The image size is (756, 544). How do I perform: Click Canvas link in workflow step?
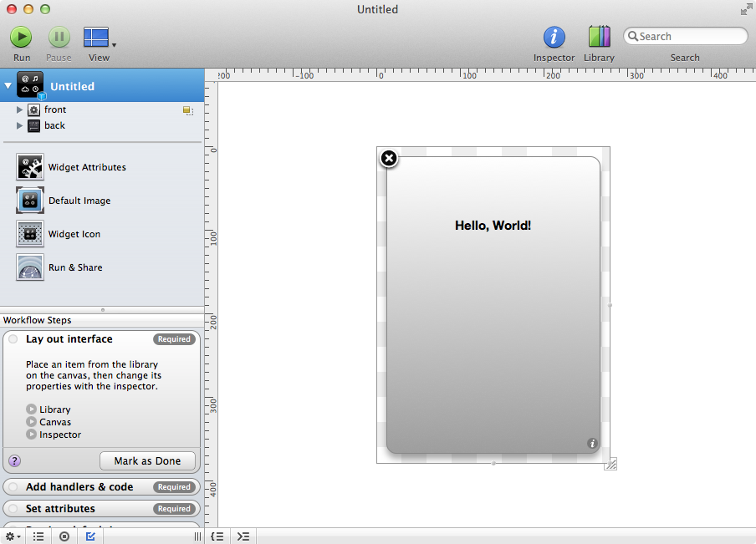pyautogui.click(x=55, y=422)
